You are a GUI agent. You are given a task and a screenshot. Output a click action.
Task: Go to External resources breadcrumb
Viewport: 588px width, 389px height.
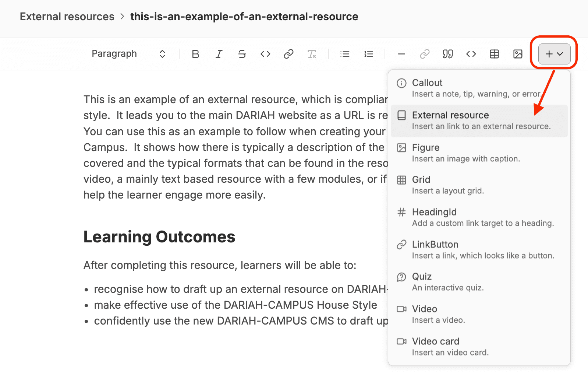67,17
